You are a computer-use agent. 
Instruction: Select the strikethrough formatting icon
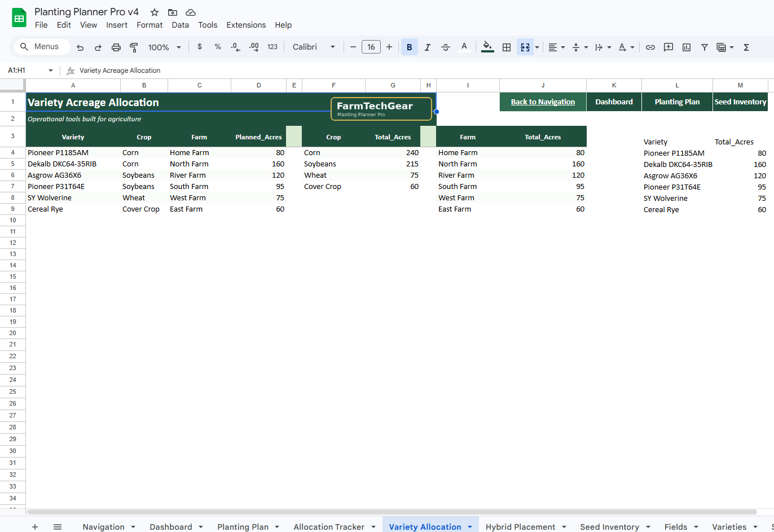click(446, 47)
